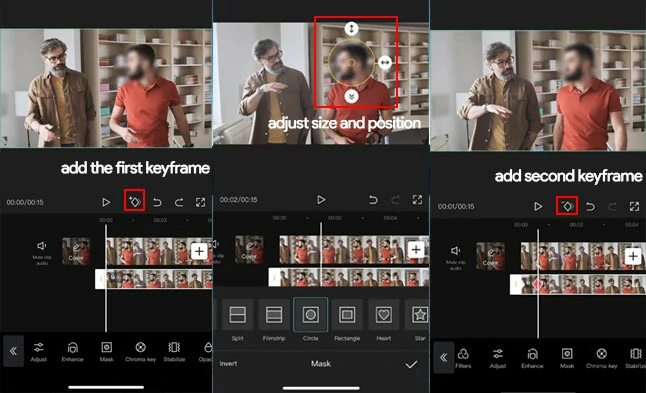
Task: Add a clip with plus button, right screen
Action: (x=633, y=256)
